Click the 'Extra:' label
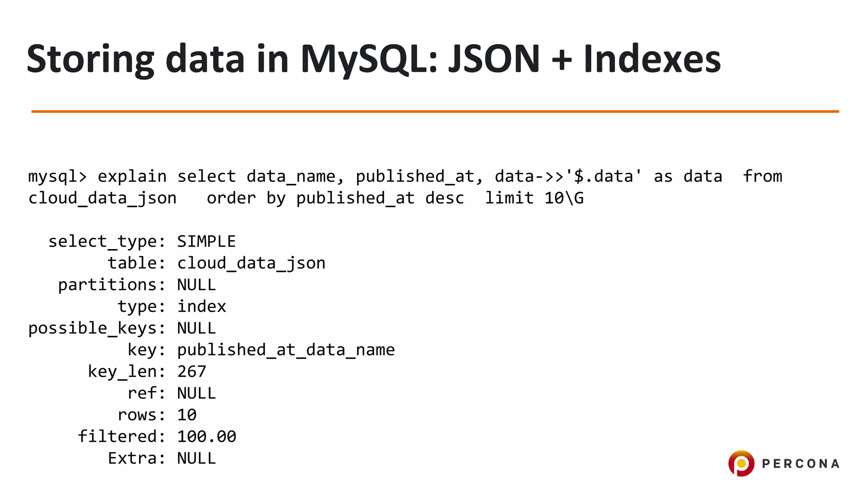The width and height of the screenshot is (868, 488). tap(137, 458)
